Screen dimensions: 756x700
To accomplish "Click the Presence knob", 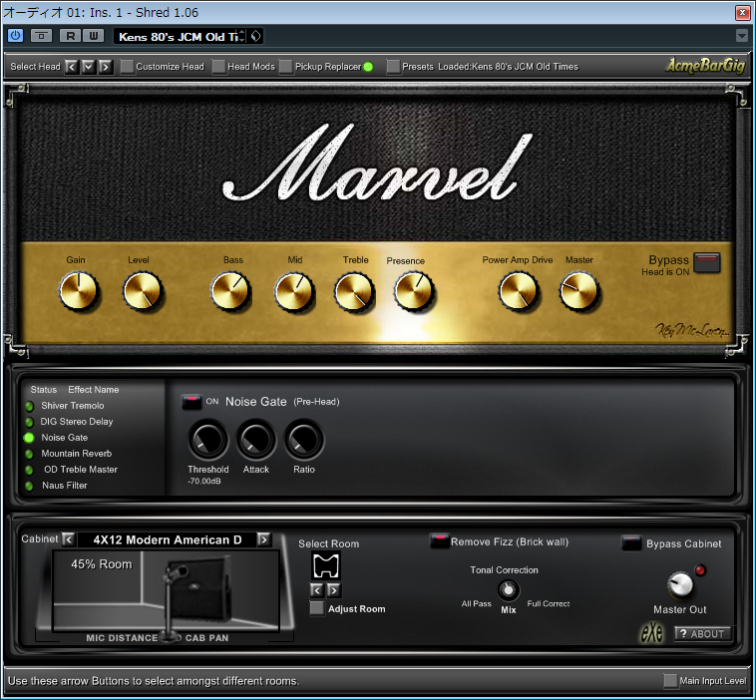I will pos(413,291).
